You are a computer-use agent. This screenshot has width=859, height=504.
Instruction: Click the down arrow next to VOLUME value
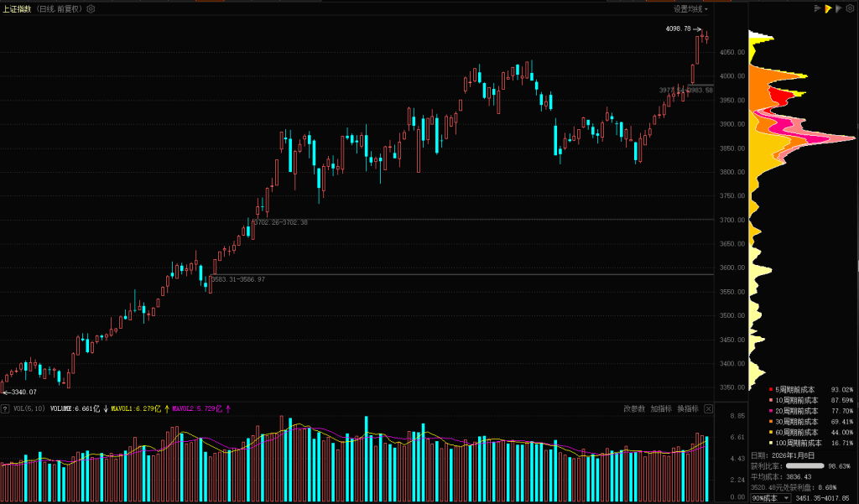tap(105, 409)
